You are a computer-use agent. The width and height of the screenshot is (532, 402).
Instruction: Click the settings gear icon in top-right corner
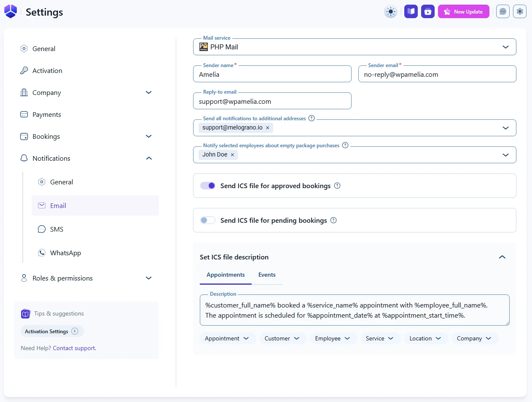[x=520, y=12]
